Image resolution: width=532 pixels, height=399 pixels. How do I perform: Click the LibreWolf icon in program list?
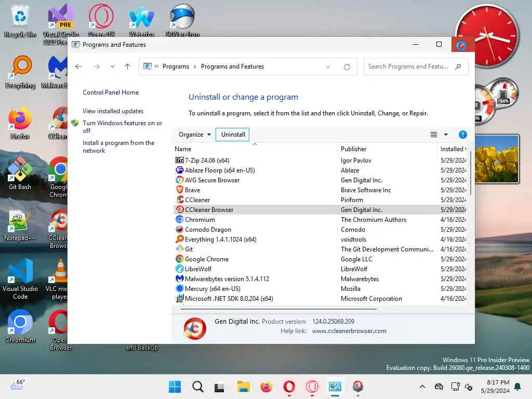pos(179,269)
